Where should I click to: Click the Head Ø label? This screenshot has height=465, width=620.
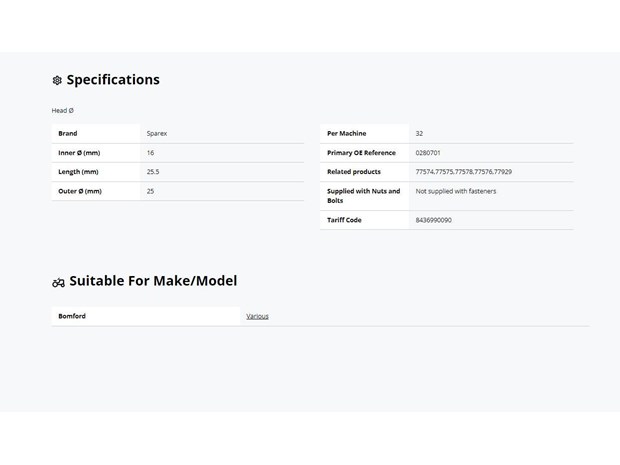coord(62,110)
